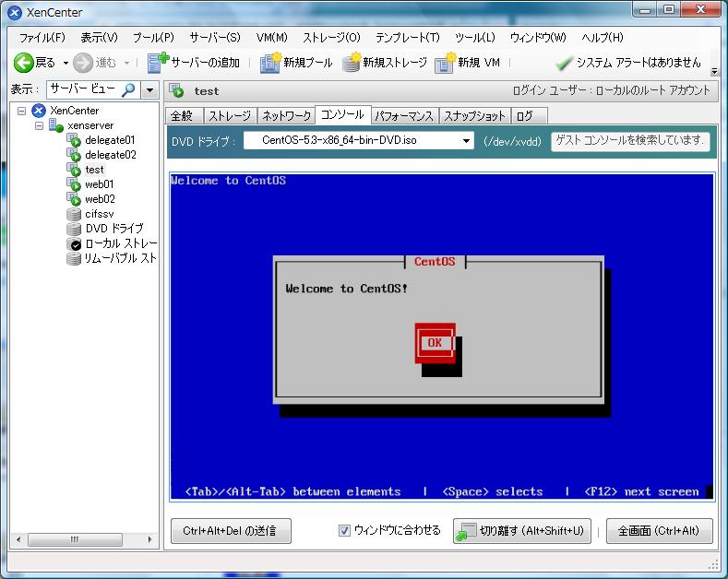
Task: Switch to the ストレージ tab
Action: tap(231, 116)
